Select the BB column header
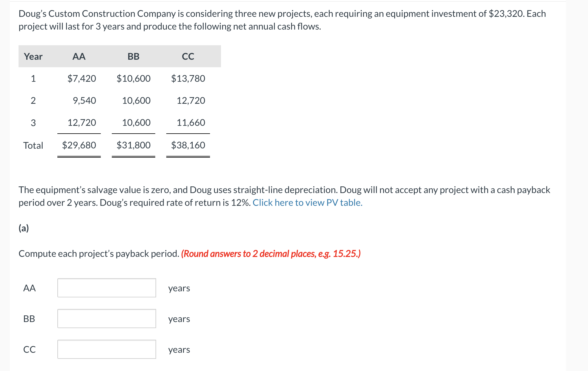Screen dimensions: 588x371 pyautogui.click(x=134, y=57)
